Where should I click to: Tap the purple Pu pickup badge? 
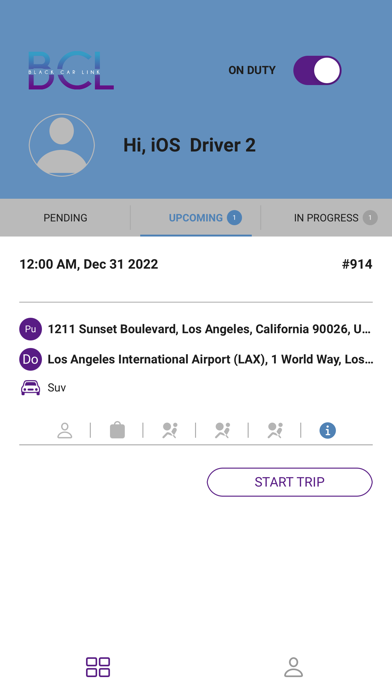(30, 329)
